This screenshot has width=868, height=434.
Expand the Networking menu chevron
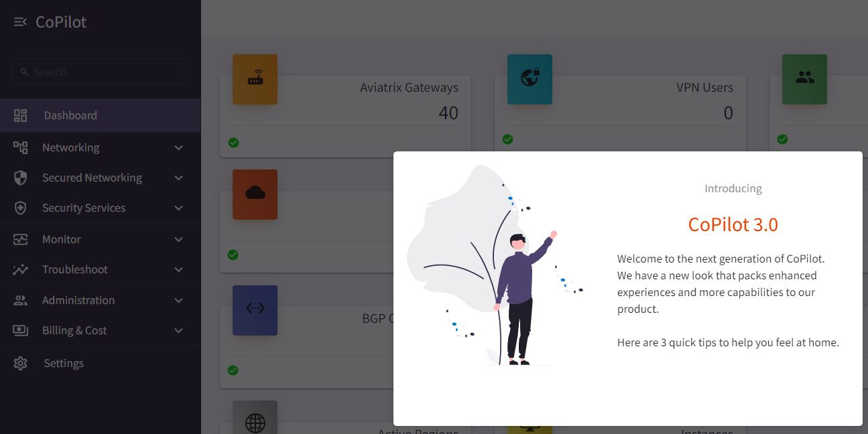pyautogui.click(x=178, y=148)
